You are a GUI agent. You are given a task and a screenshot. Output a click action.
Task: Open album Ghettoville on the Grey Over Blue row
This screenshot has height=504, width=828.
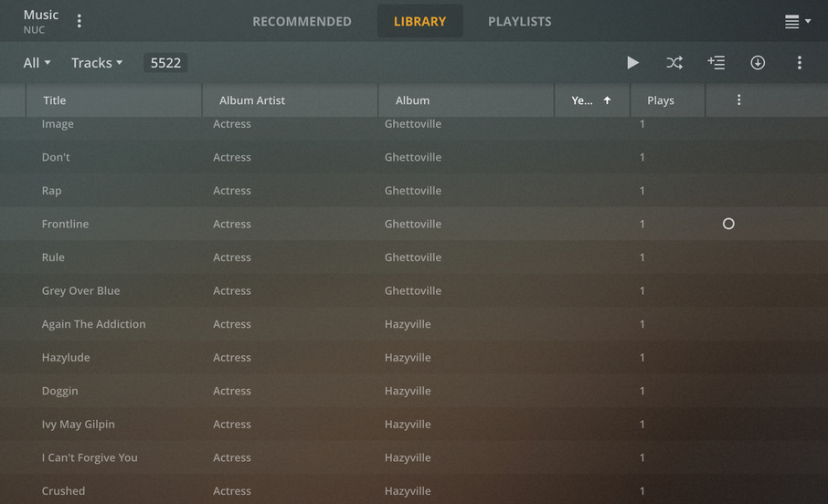coord(412,290)
